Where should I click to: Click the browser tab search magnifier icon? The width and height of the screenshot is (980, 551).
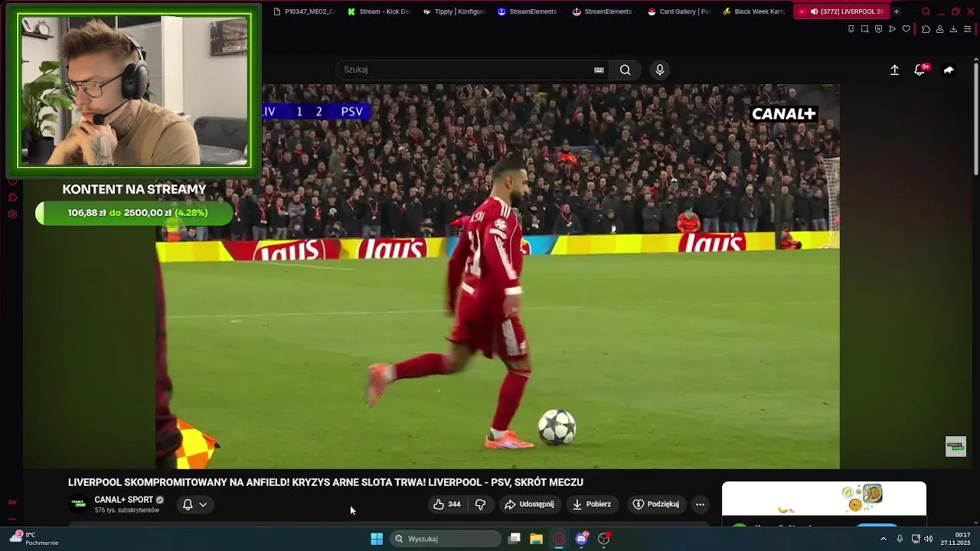tap(926, 11)
